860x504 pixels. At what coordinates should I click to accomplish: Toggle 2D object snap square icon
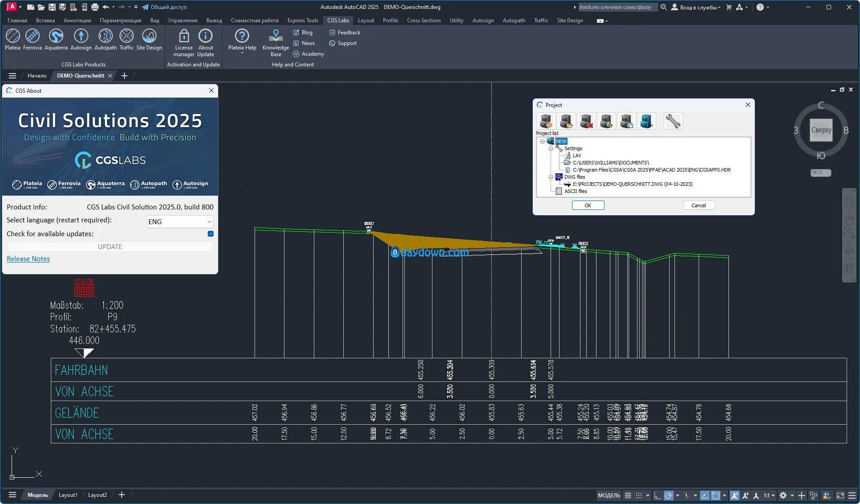(716, 496)
